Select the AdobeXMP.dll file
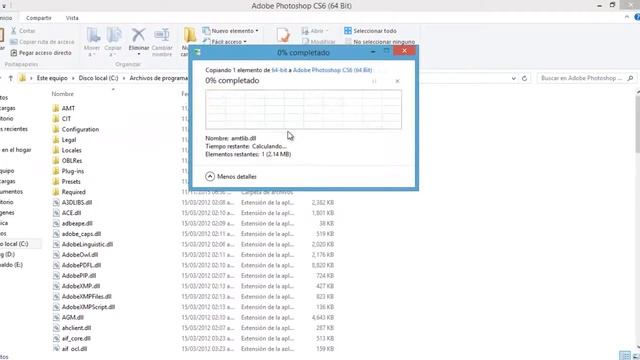The image size is (640, 360). point(76,286)
